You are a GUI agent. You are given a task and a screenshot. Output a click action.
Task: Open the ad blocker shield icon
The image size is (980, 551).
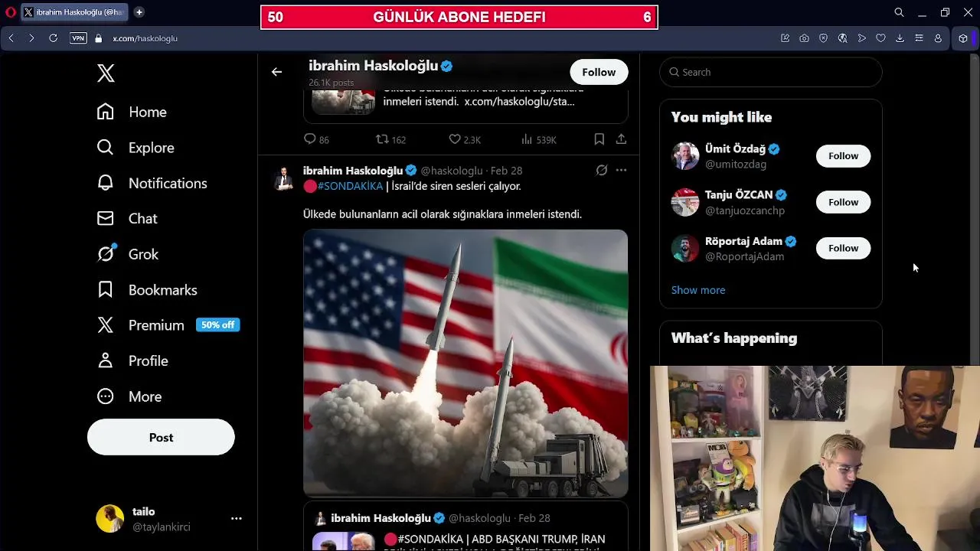[823, 38]
